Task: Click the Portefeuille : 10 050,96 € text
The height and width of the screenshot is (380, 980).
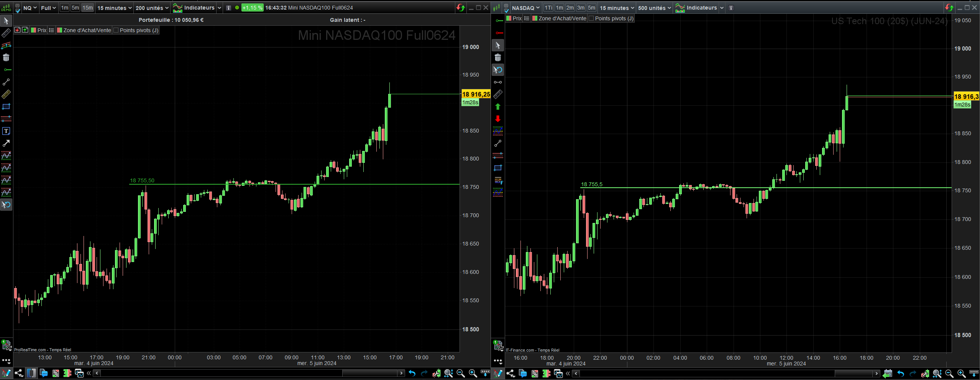Action: [x=171, y=20]
